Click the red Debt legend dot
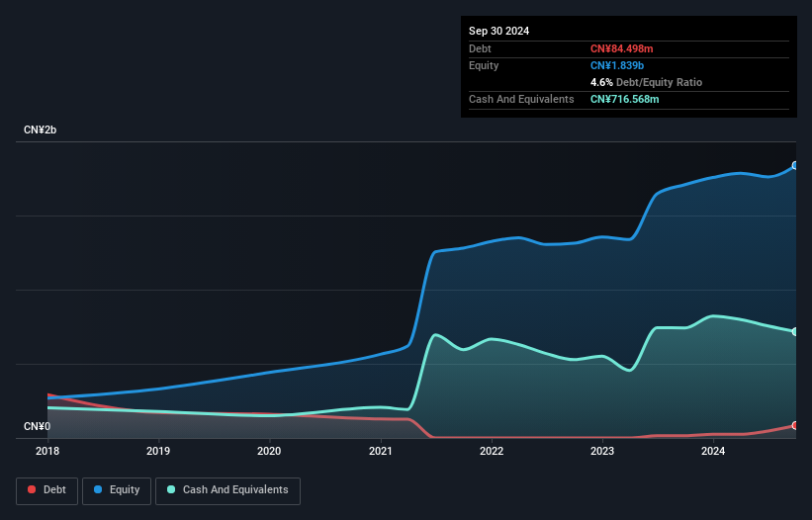The image size is (812, 520). (32, 489)
